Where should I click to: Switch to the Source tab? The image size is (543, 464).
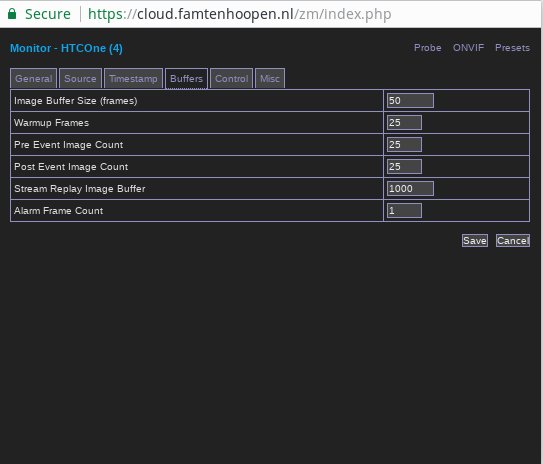pyautogui.click(x=80, y=78)
